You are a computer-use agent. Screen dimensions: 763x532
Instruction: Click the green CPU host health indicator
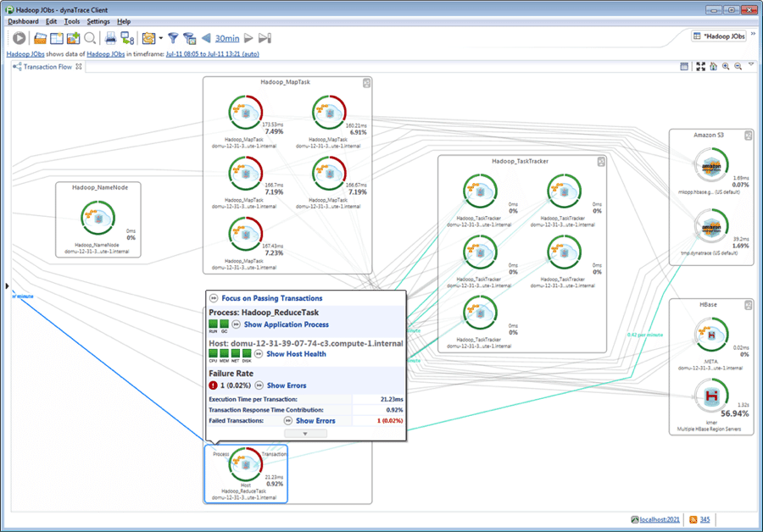coord(213,353)
